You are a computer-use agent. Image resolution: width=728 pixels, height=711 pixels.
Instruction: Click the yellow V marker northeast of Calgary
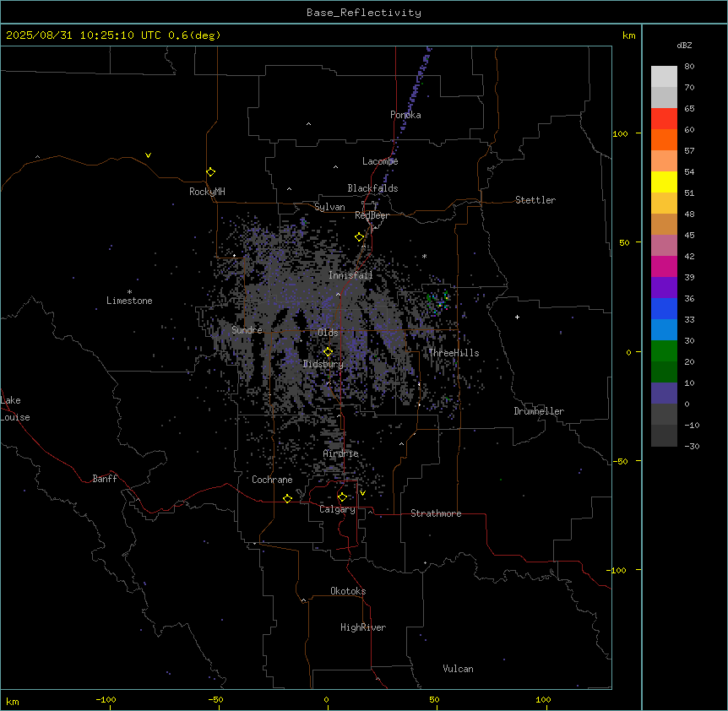(362, 493)
